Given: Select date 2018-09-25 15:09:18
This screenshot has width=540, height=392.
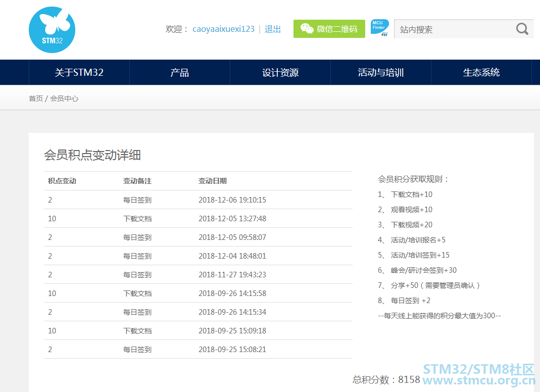Looking at the screenshot, I should coord(232,331).
